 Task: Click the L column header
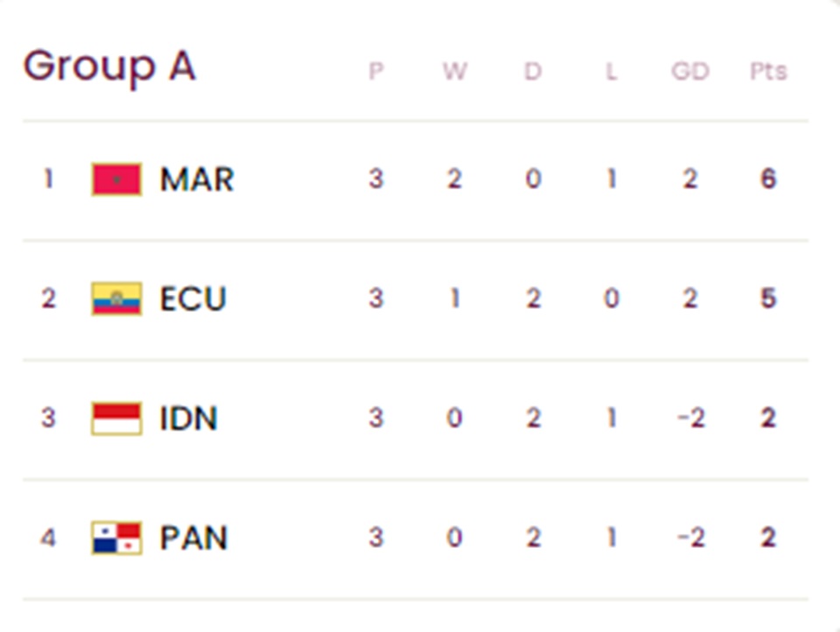pos(612,71)
